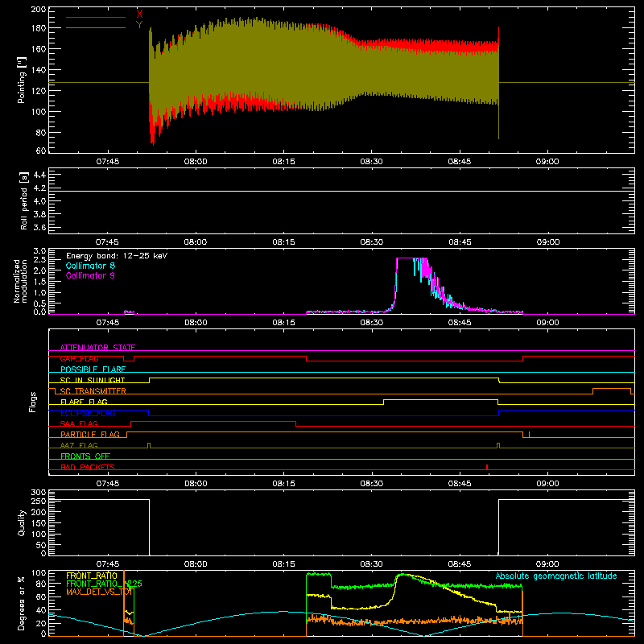Click the raised FLARE_FLAG segment
The height and width of the screenshot is (644, 644).
click(440, 399)
